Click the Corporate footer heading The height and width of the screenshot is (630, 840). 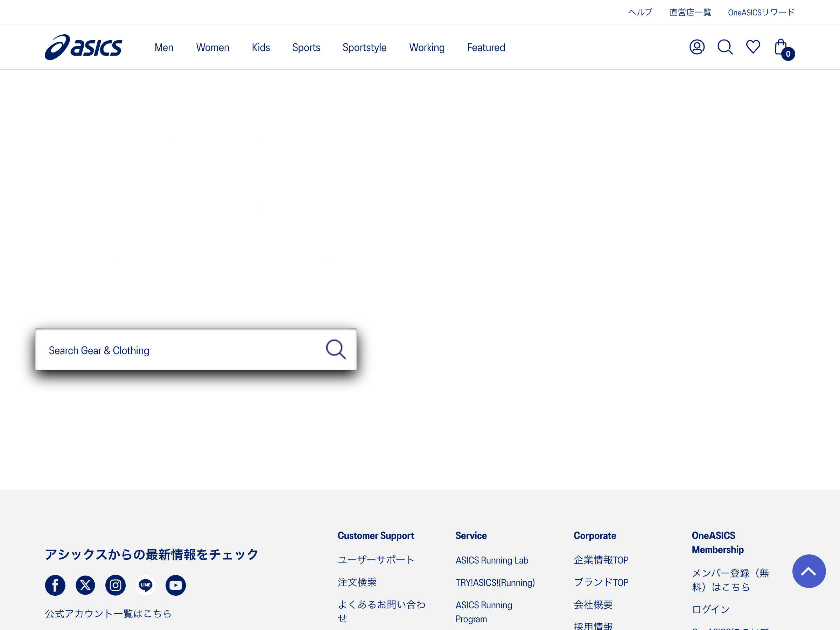click(595, 535)
